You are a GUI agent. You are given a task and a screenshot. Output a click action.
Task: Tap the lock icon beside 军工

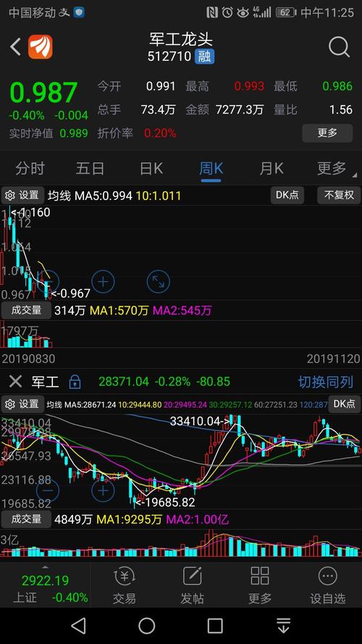coord(75,382)
